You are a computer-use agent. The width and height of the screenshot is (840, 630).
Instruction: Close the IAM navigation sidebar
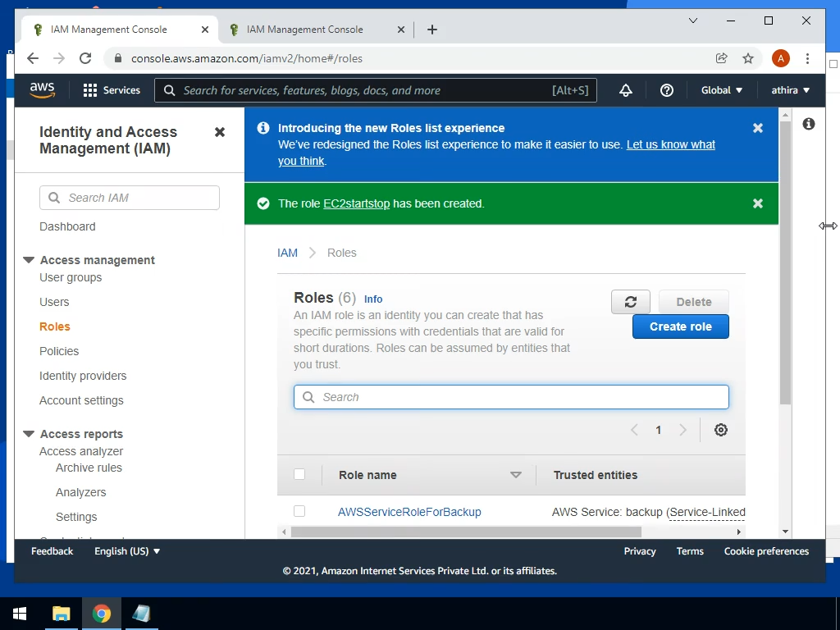[x=220, y=132]
